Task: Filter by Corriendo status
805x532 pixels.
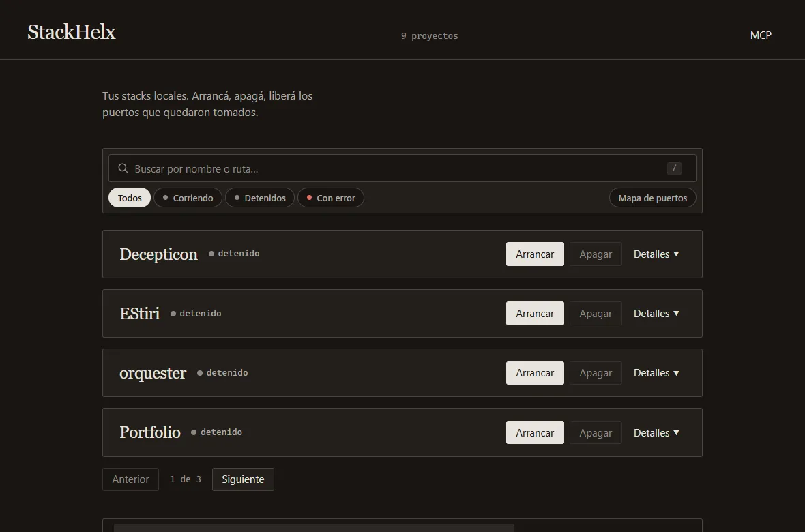Action: click(x=188, y=198)
